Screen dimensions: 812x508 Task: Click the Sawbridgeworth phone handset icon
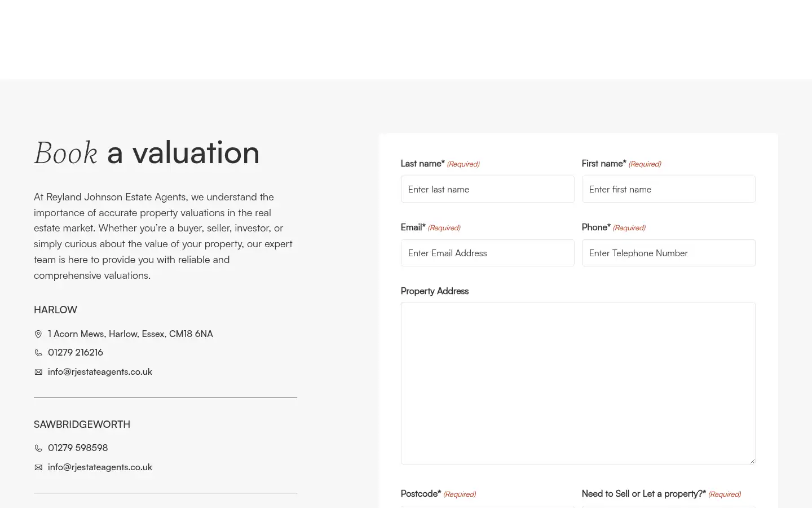(x=38, y=448)
